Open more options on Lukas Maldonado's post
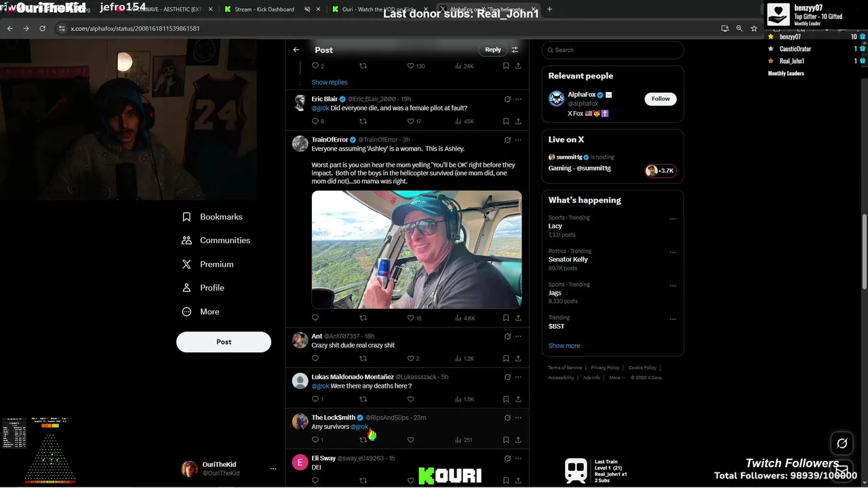Viewport: 868px width, 488px height. coord(518,377)
